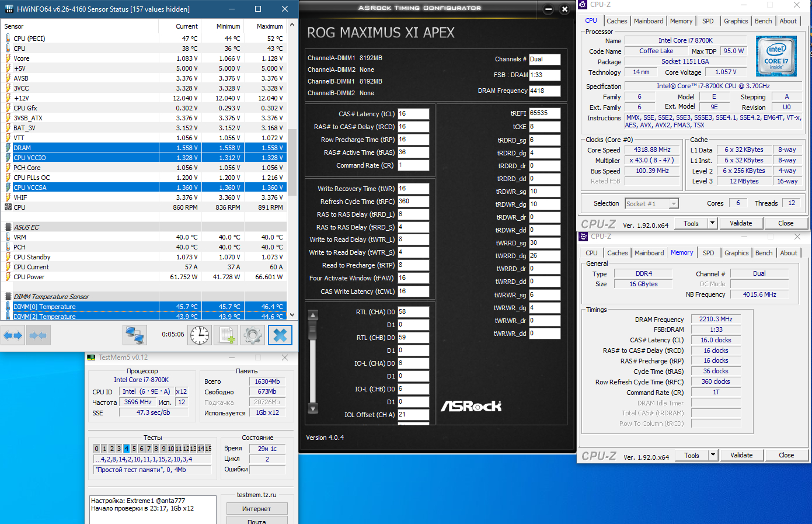Click highlighted test 4 box in TestMem5
Viewport: 812px width, 524px height.
pyautogui.click(x=126, y=449)
